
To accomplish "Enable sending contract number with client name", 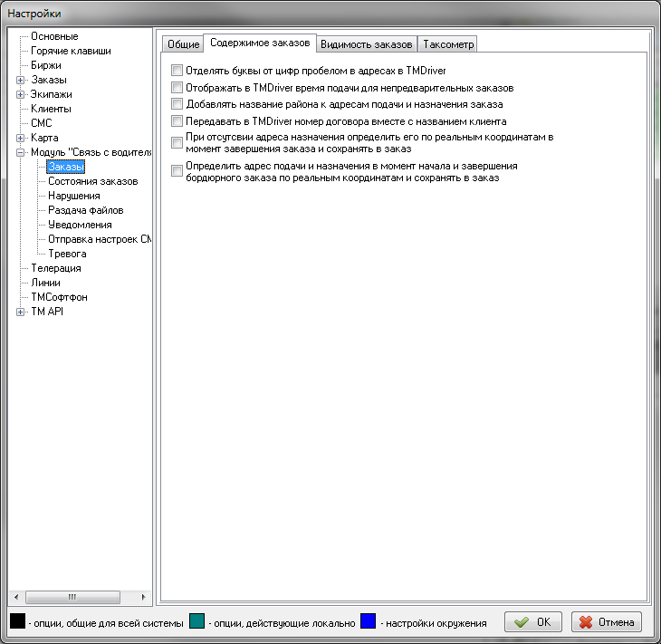I will (x=177, y=120).
